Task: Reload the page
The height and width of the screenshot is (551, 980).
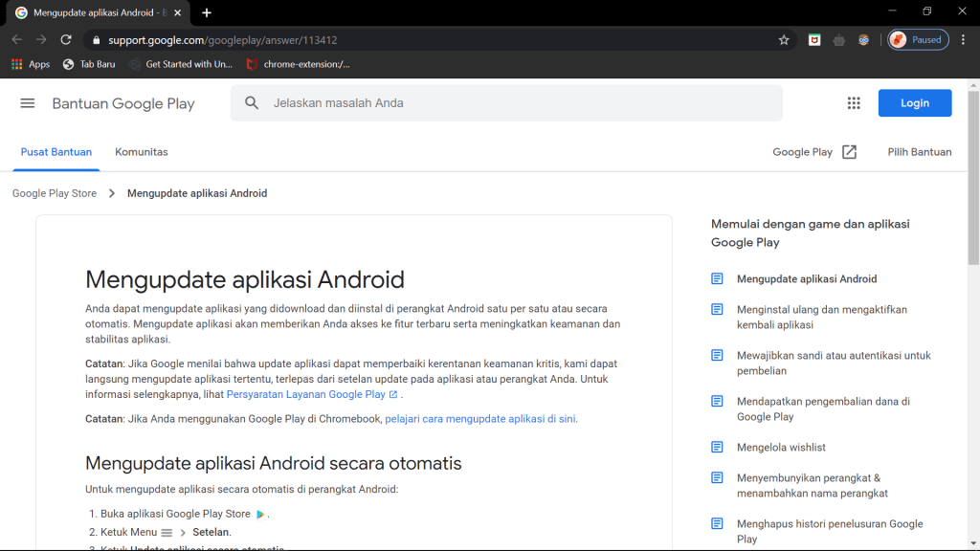Action: (66, 40)
